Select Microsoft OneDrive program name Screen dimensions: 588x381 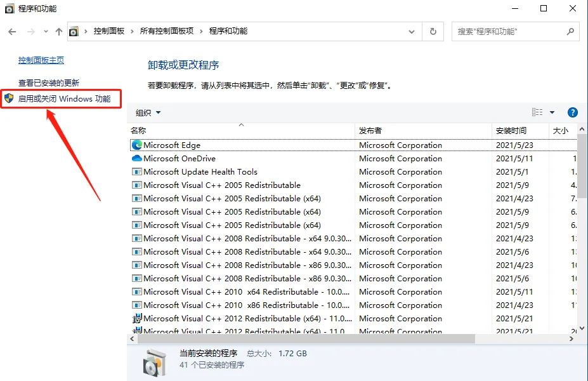pyautogui.click(x=180, y=158)
